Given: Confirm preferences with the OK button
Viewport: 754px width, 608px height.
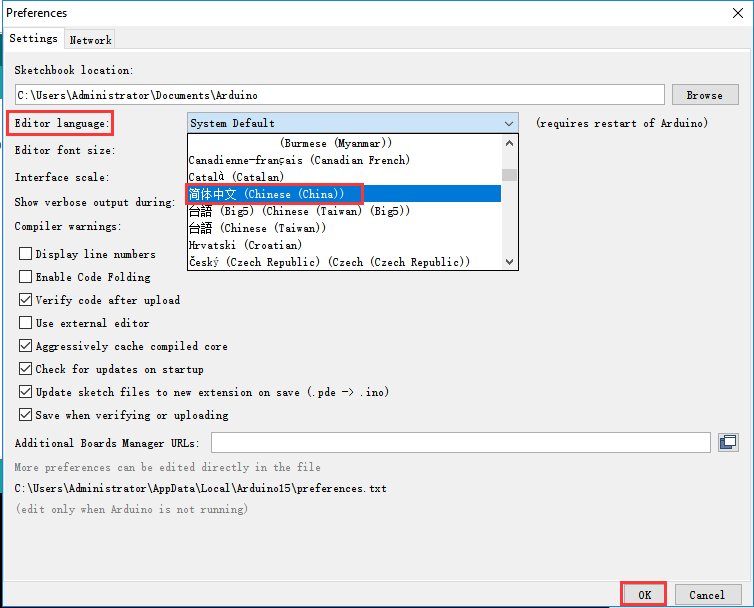Looking at the screenshot, I should pos(644,595).
